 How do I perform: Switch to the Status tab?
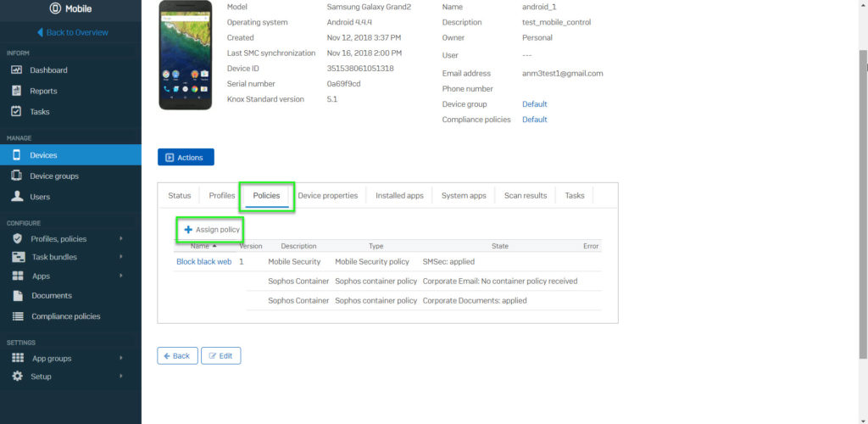[x=180, y=195]
